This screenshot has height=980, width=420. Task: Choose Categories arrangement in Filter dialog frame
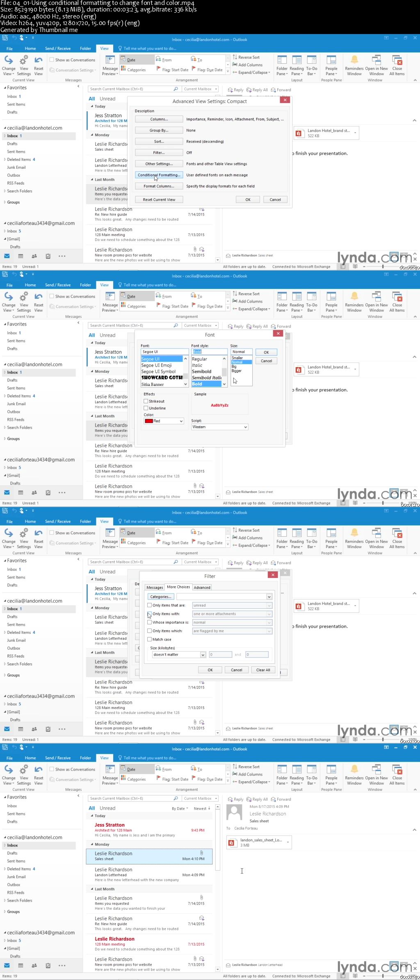pyautogui.click(x=133, y=543)
